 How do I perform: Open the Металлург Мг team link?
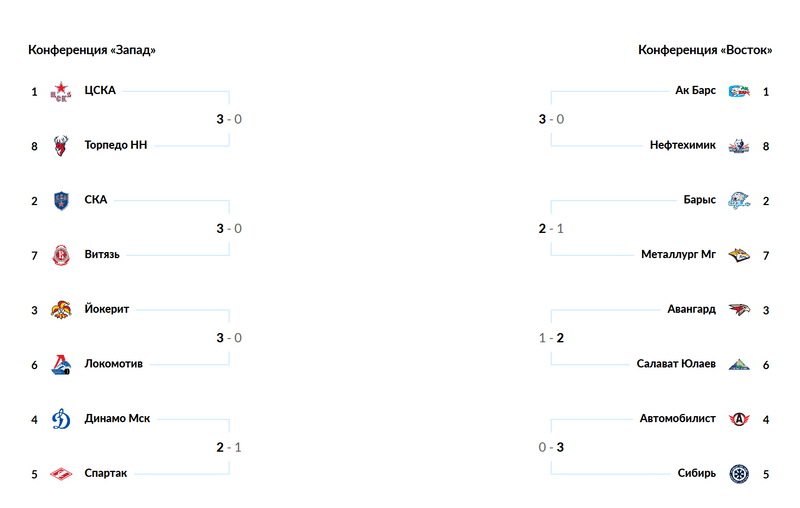pos(678,255)
